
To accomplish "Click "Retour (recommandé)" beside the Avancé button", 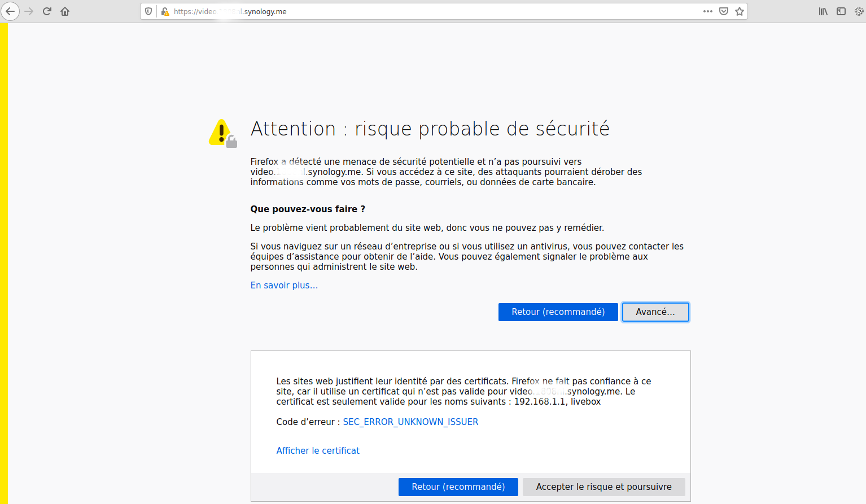I will tap(558, 312).
